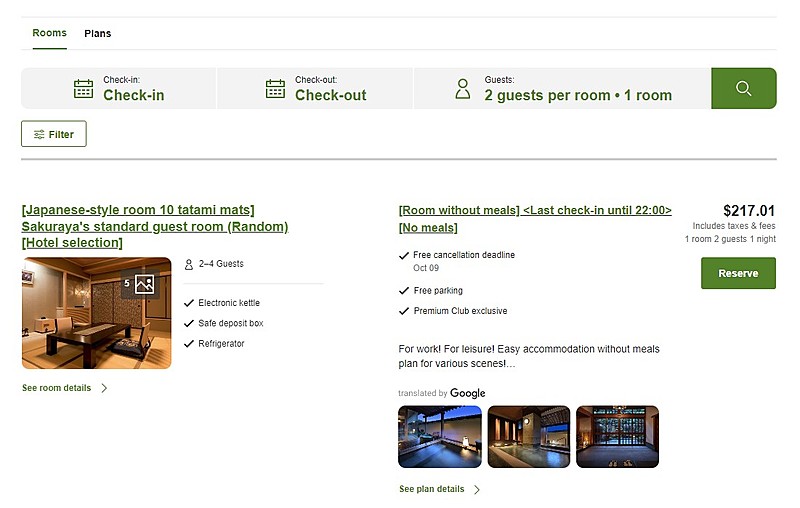Expand See plan details via chevron arrow
The height and width of the screenshot is (508, 800).
[477, 490]
